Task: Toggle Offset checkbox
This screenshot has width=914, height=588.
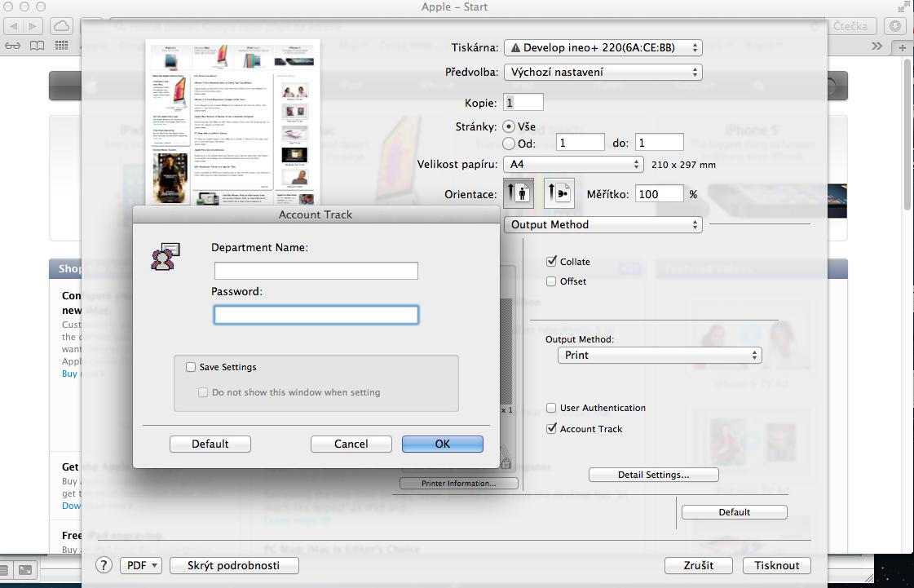Action: 551,281
